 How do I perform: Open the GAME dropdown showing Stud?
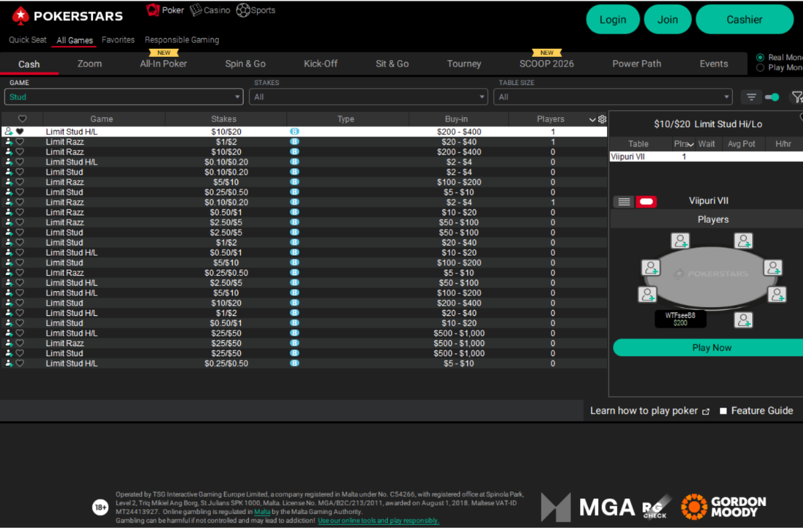[x=124, y=97]
